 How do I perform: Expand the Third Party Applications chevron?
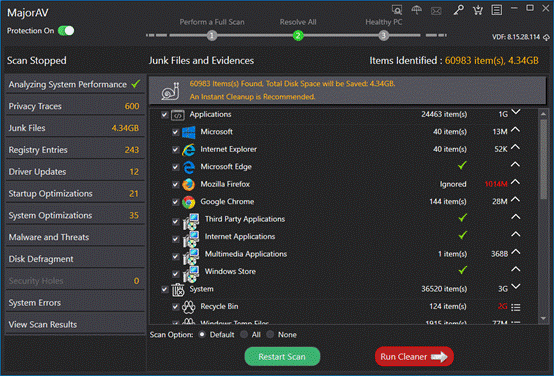click(x=515, y=217)
